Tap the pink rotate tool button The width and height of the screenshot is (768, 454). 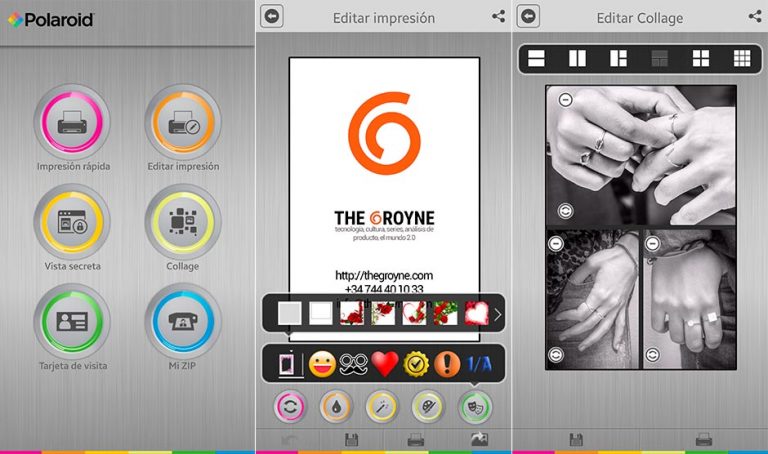[290, 407]
